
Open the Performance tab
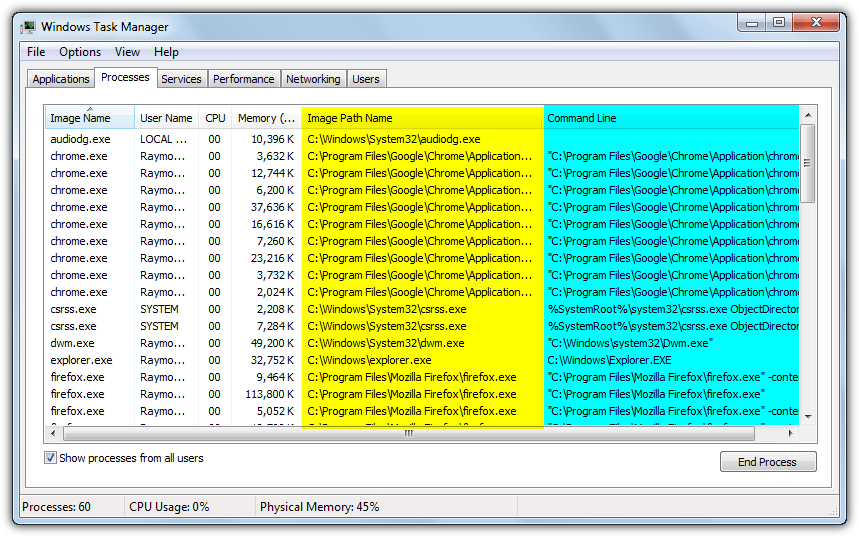coord(244,79)
